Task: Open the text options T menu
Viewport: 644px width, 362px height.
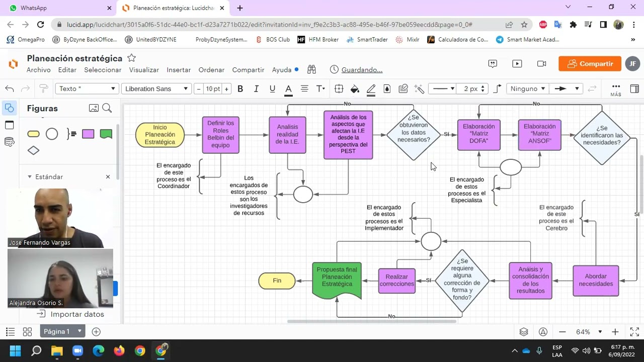Action: tap(320, 89)
